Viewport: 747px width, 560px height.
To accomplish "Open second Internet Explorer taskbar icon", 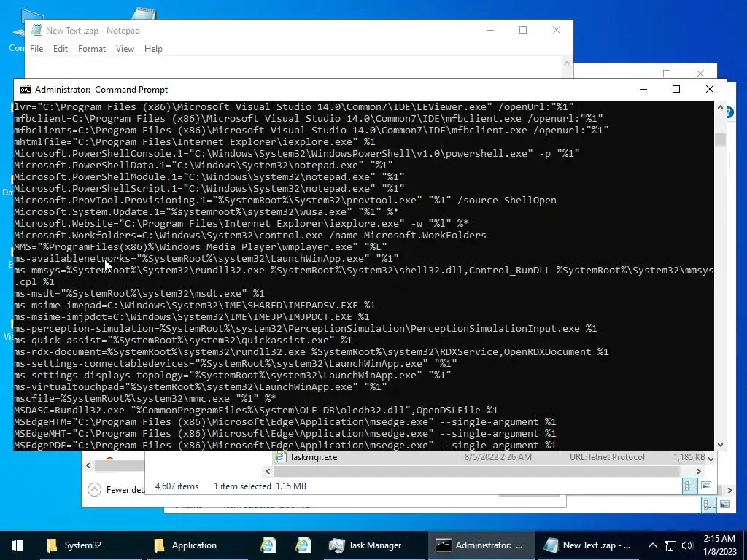I will point(303,545).
